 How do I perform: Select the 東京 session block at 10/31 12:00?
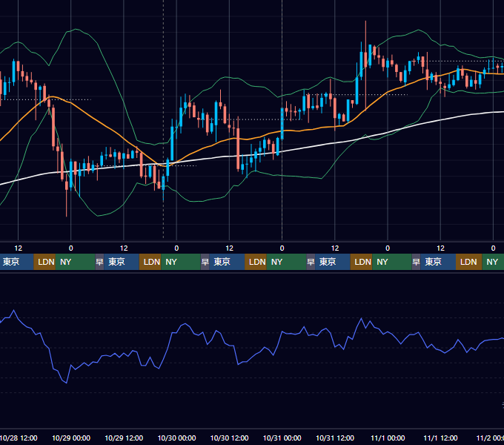point(333,262)
